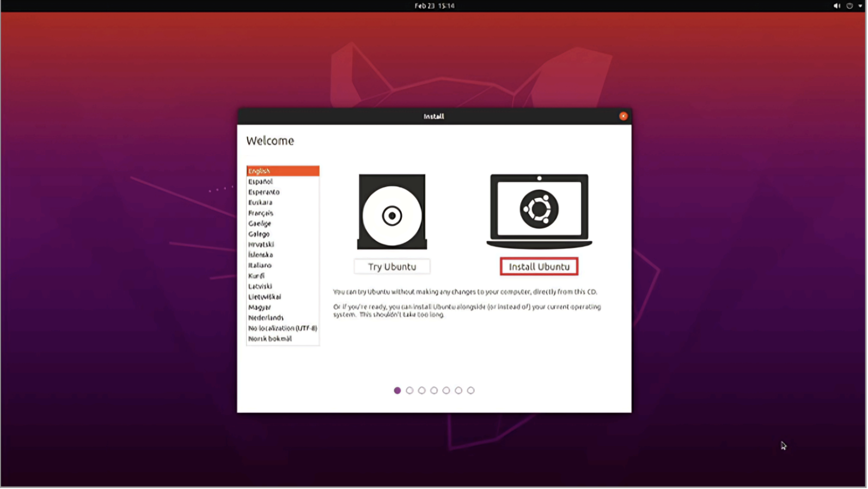Click the Try Ubuntu CD disc icon
Viewport: 868px width, 489px height.
pyautogui.click(x=392, y=211)
